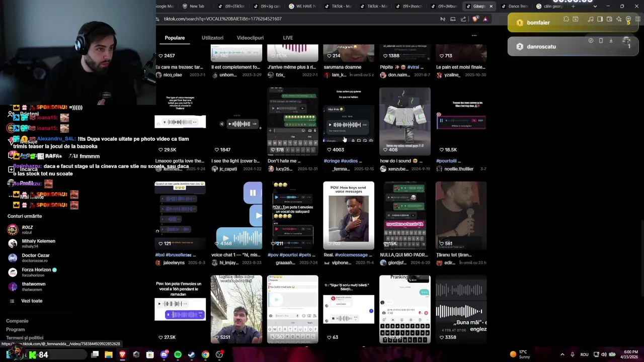
Task: Open Microsoft Store from the taskbar
Action: pyautogui.click(x=150, y=354)
